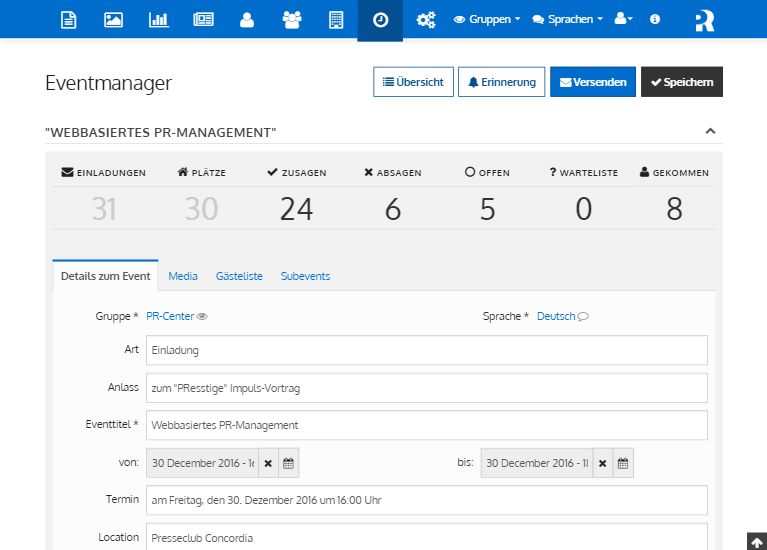
Task: Click the Deutsch language link
Action: pos(556,316)
